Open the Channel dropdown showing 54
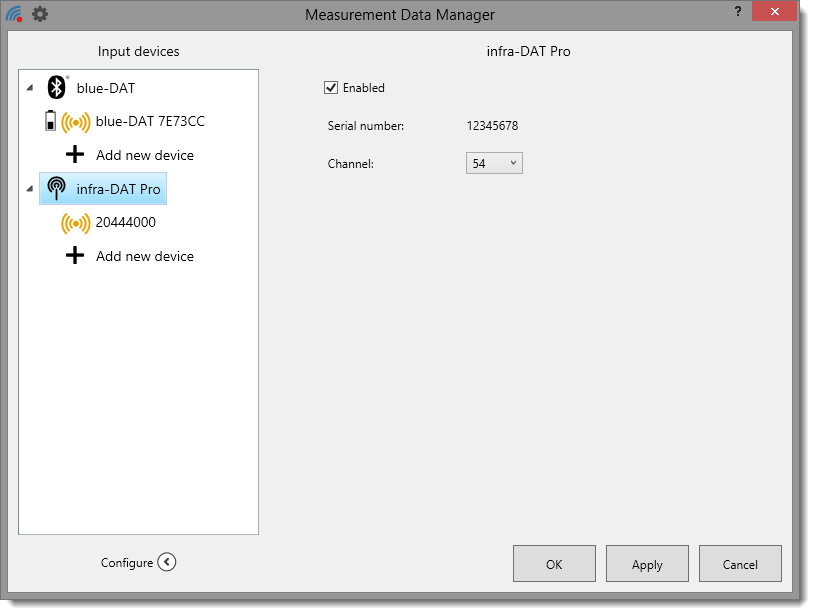This screenshot has width=815, height=615. [x=494, y=163]
